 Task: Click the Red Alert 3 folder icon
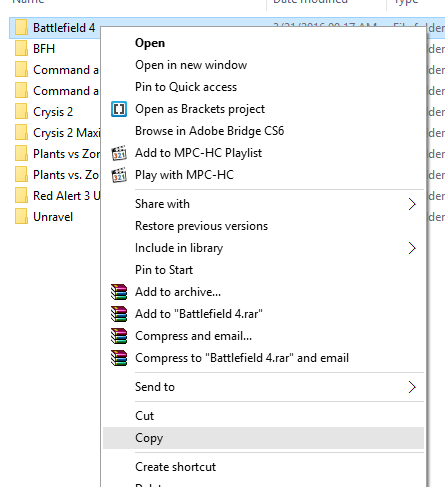pyautogui.click(x=21, y=196)
